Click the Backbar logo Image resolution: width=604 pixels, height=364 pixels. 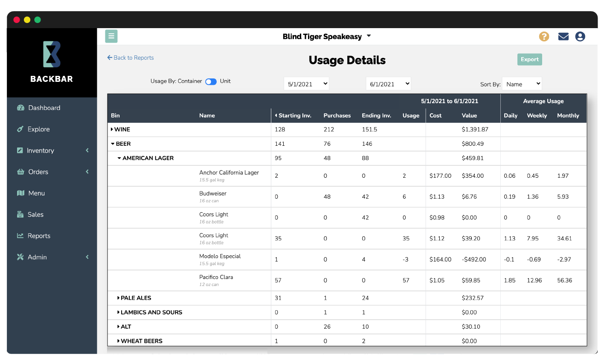point(52,62)
